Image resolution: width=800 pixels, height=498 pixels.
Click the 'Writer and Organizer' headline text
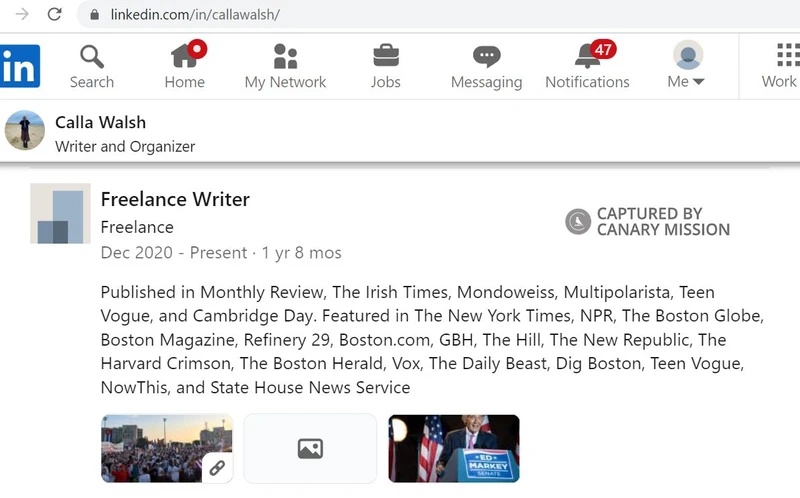pos(125,146)
